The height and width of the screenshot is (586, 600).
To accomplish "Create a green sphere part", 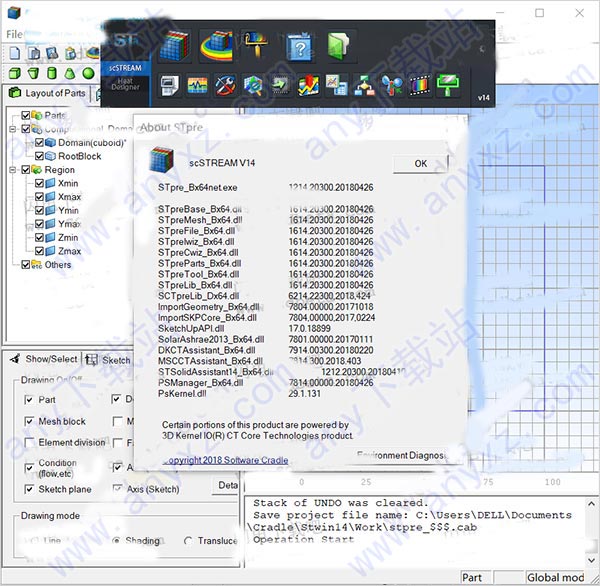I will click(x=88, y=73).
